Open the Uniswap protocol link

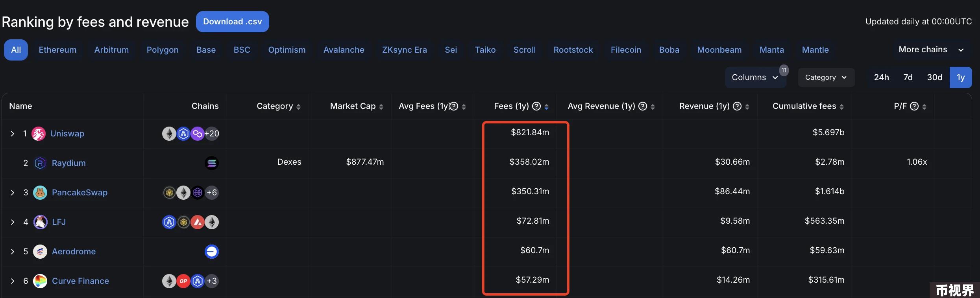click(x=67, y=134)
